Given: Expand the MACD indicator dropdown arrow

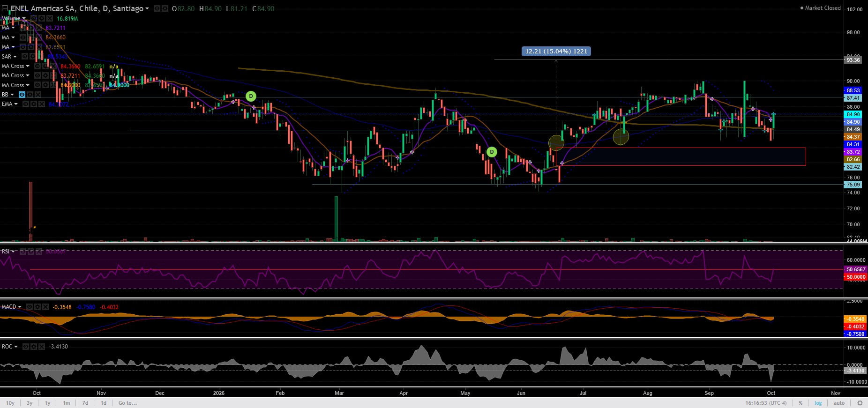Looking at the screenshot, I should click(x=20, y=307).
